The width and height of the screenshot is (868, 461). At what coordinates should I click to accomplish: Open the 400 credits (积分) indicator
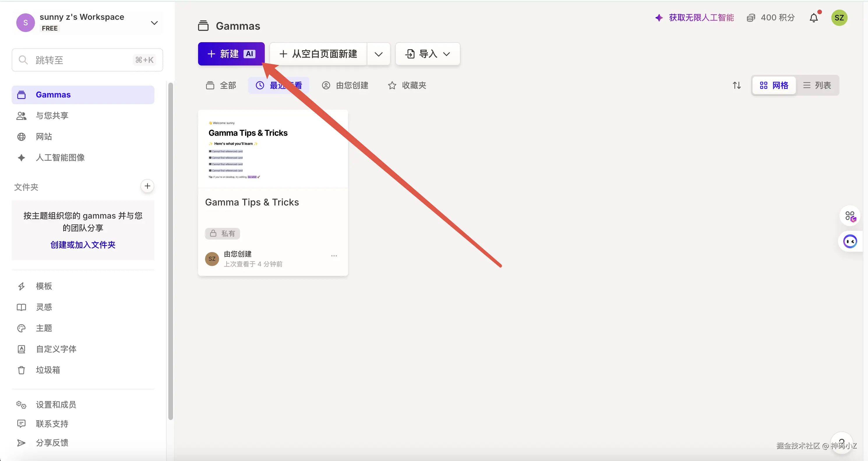[x=771, y=18]
